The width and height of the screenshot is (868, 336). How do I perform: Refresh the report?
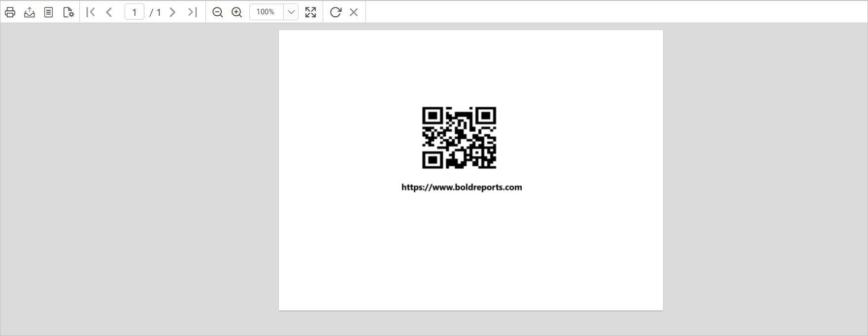coord(335,12)
